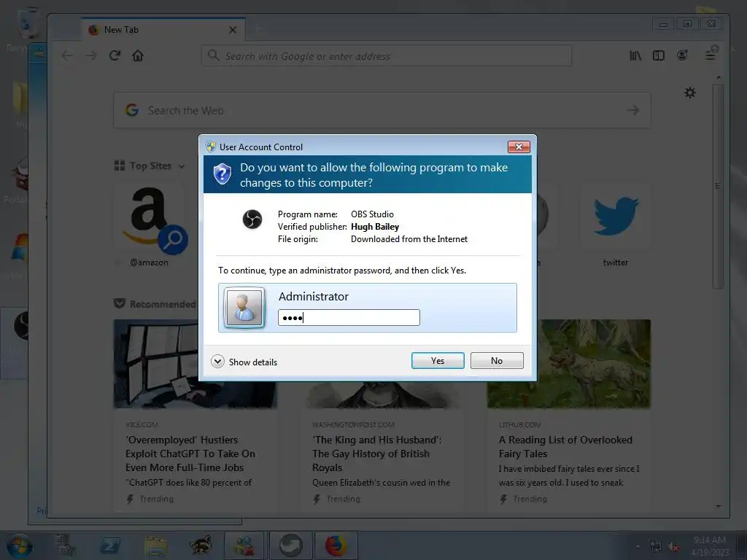This screenshot has height=560, width=747.
Task: Open PowerShell taskbar icon
Action: point(110,545)
